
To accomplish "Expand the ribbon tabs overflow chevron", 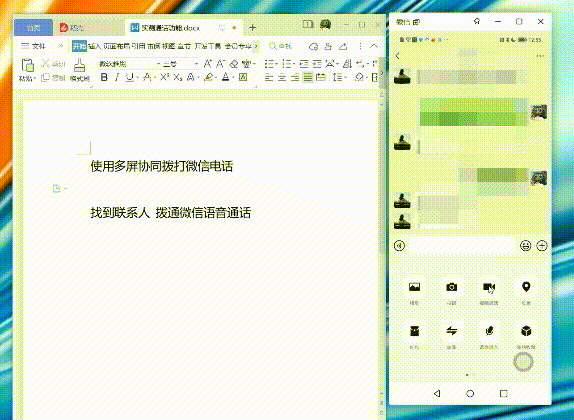I will (256, 46).
